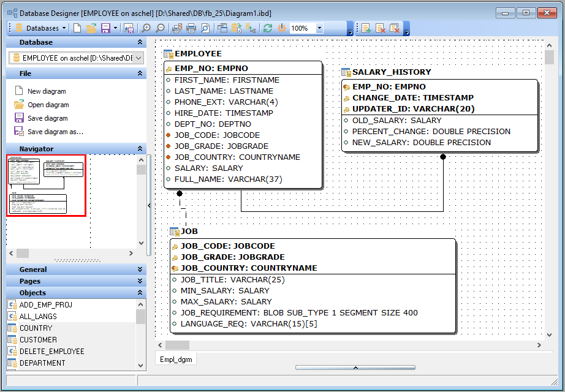565x392 pixels.
Task: Select the Empl_dgrm tab
Action: pyautogui.click(x=176, y=360)
